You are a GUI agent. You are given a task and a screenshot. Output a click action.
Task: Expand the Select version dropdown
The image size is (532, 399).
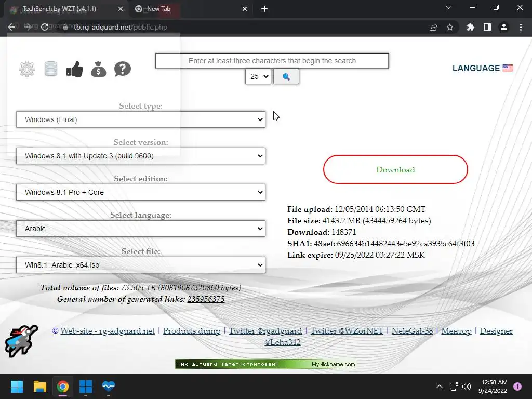tap(141, 156)
